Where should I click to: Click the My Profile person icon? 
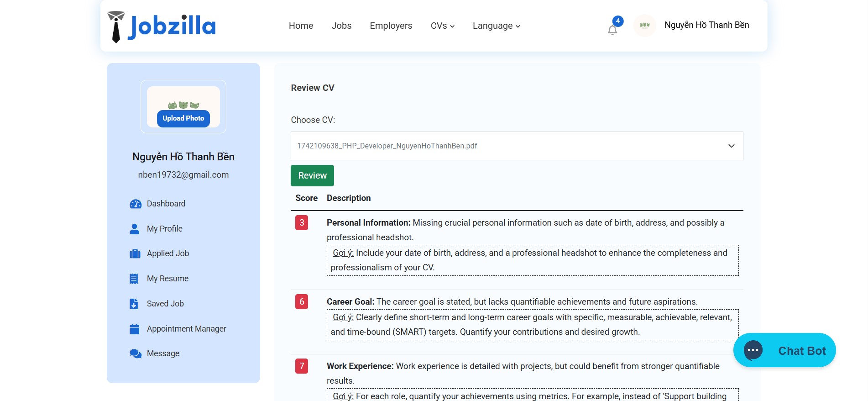click(x=134, y=229)
